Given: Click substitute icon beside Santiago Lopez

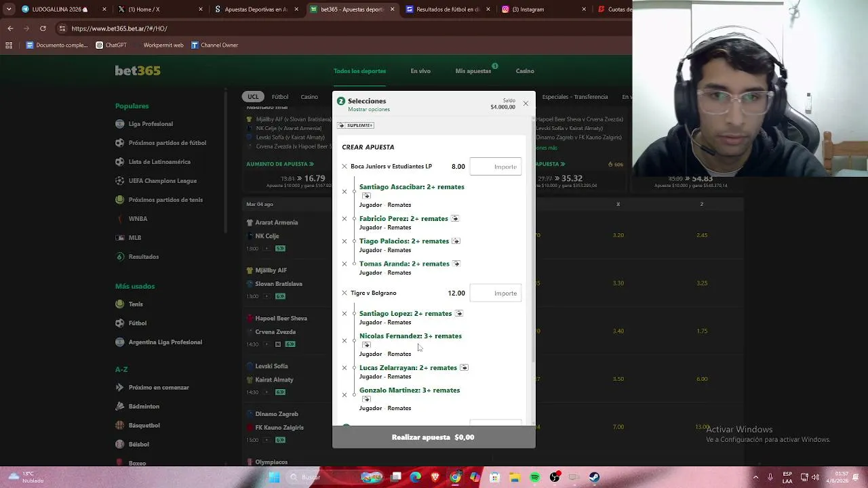Looking at the screenshot, I should pos(458,313).
